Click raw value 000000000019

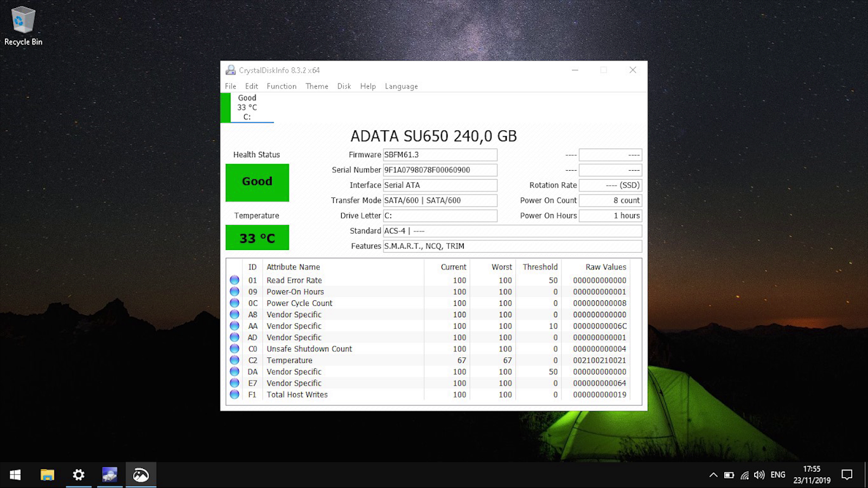click(599, 395)
